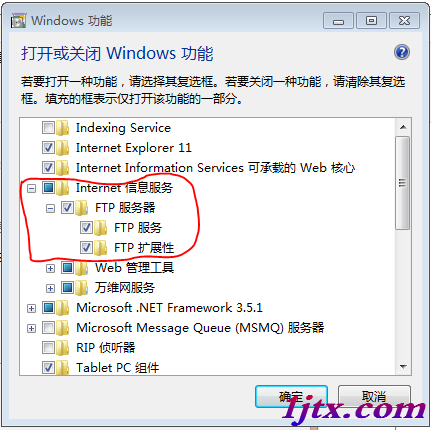The height and width of the screenshot is (430, 431).
Task: Select the Microsoft Message Queue (MSMQ) 服务器 item
Action: pos(200,328)
